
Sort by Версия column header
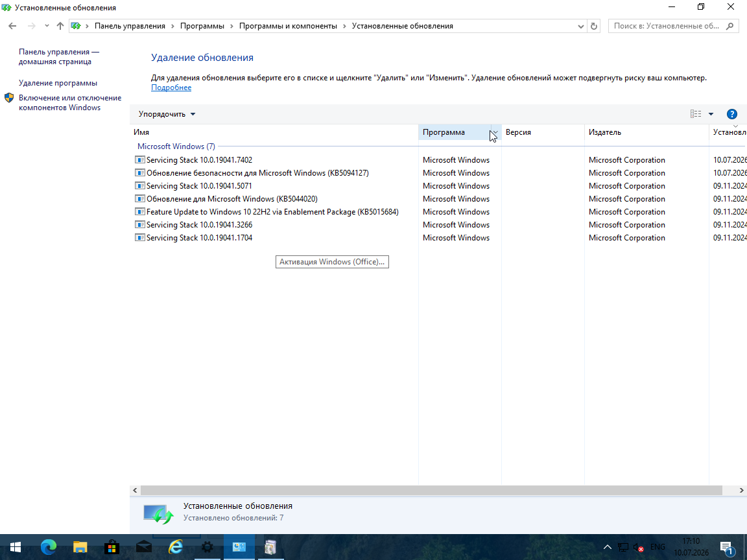(x=543, y=132)
